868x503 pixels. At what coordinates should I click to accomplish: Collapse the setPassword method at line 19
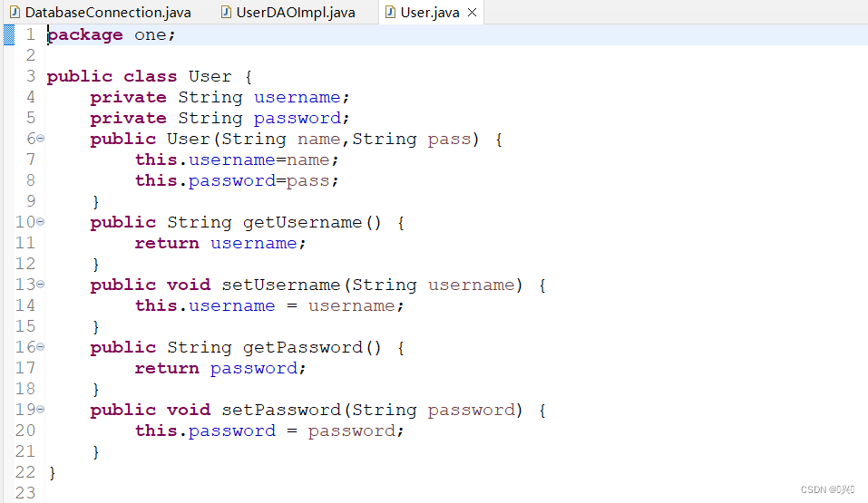[x=41, y=410]
